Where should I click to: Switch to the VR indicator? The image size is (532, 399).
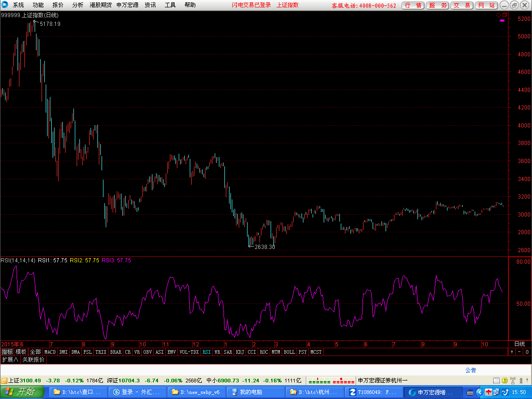[137, 352]
